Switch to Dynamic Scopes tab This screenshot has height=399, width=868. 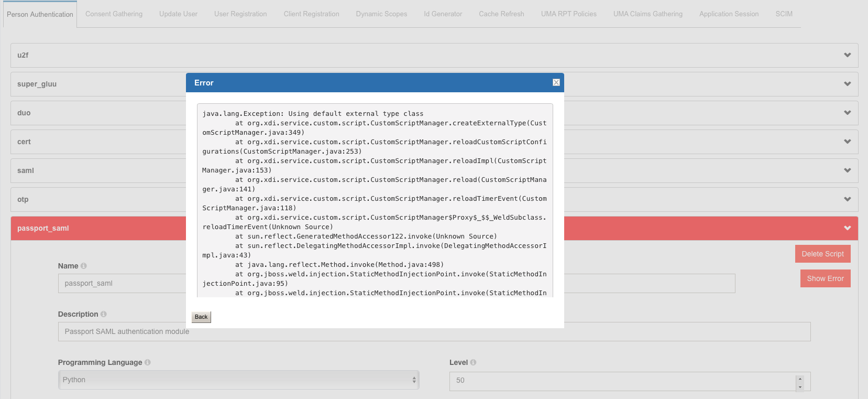[x=381, y=14]
